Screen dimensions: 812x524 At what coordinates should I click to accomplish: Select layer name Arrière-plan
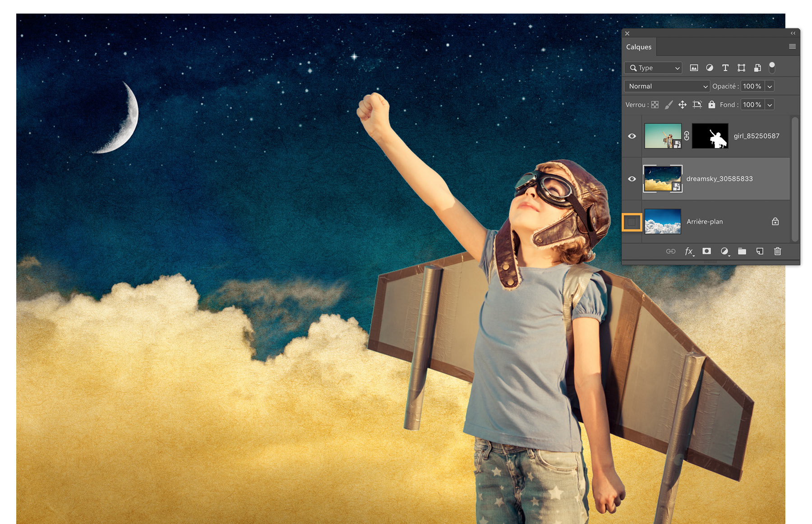point(705,222)
